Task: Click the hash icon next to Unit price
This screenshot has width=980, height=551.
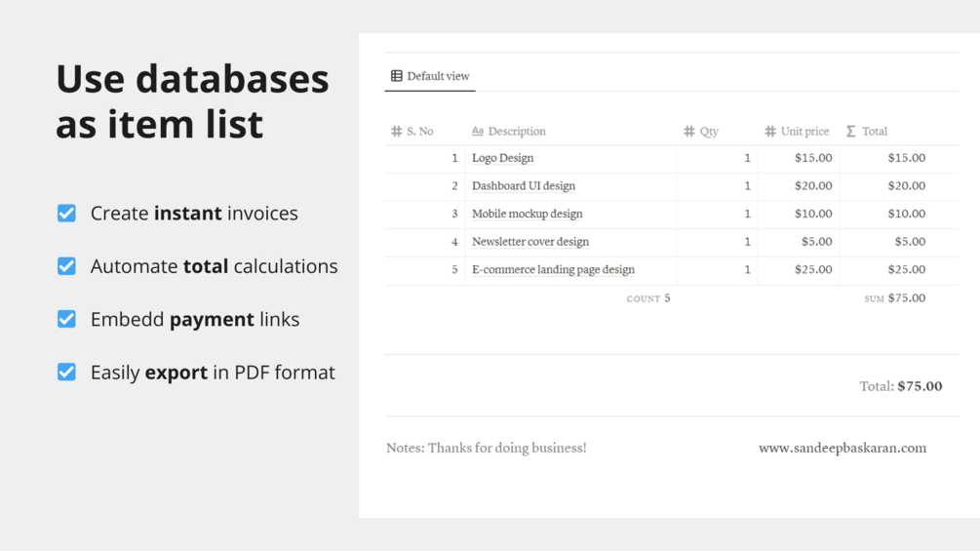Action: click(770, 132)
